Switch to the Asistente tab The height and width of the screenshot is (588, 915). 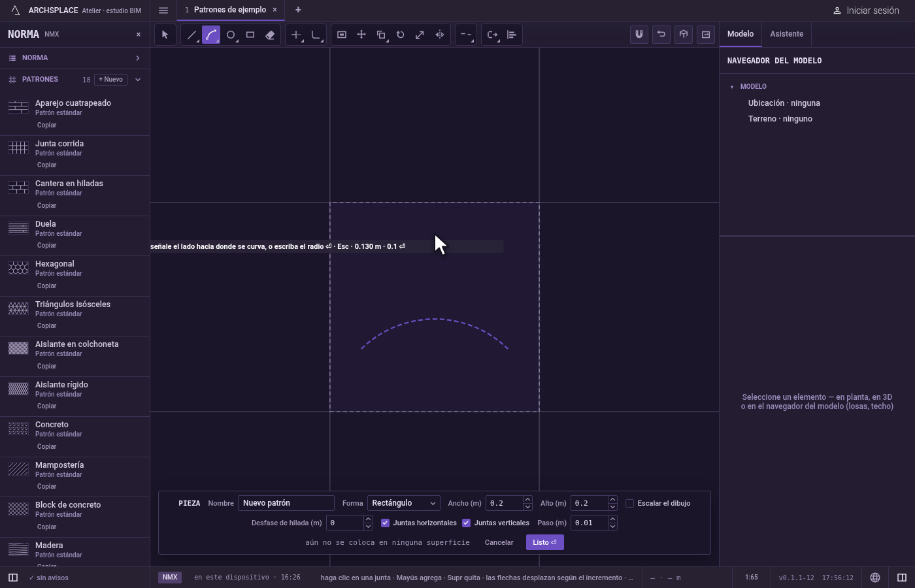786,34
